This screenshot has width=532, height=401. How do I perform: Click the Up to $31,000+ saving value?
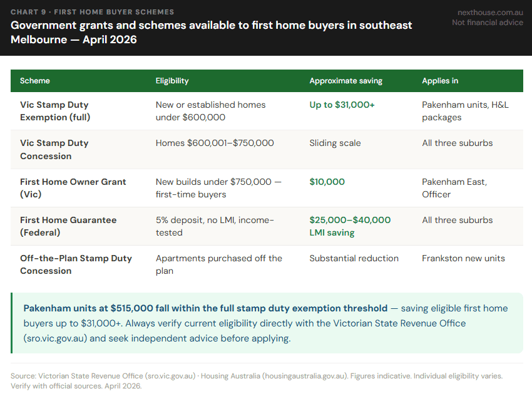click(x=342, y=105)
